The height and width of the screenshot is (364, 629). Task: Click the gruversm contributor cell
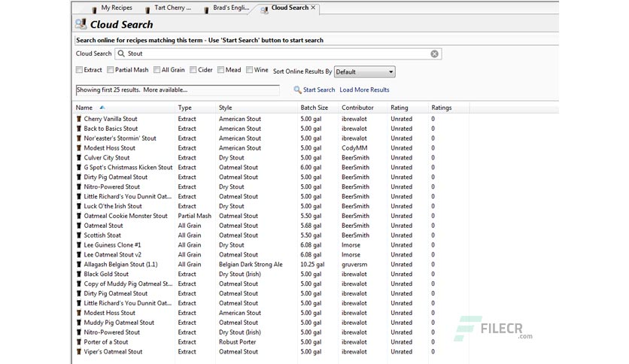(354, 265)
